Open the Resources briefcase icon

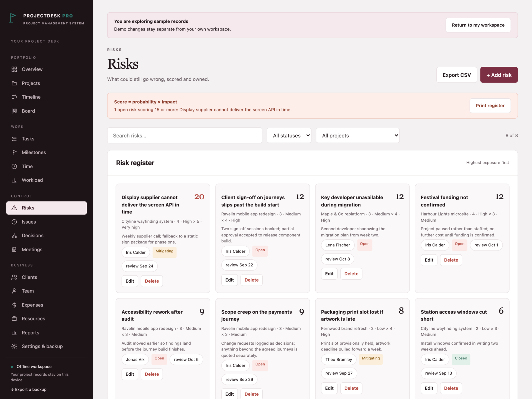coord(14,319)
